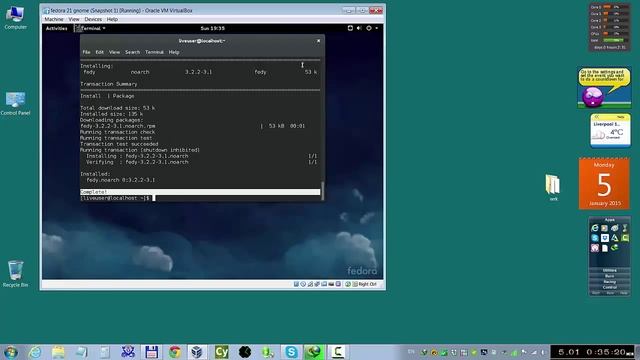This screenshot has height=360, width=640.
Task: Open the GNOME clock showing Sun 19:35
Action: click(x=212, y=28)
